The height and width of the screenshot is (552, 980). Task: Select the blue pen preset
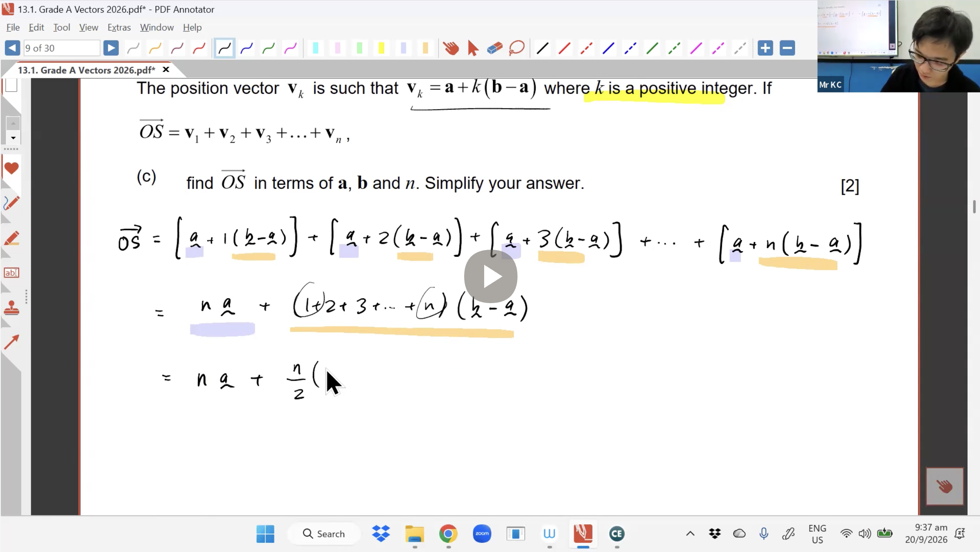tap(247, 48)
